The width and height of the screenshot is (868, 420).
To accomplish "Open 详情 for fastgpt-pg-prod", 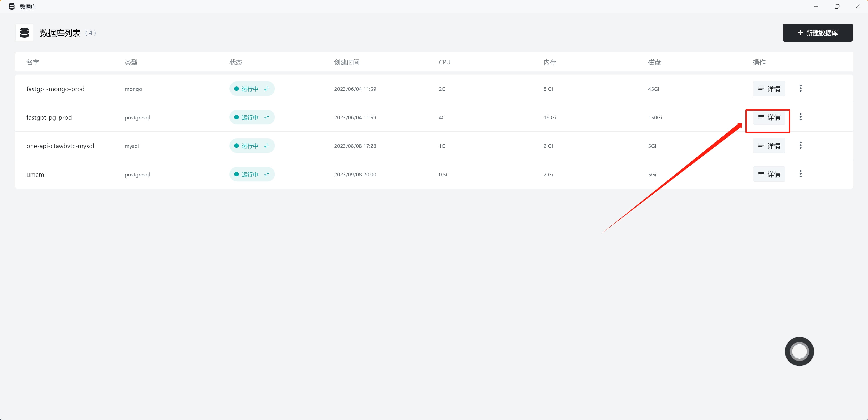I will (769, 117).
